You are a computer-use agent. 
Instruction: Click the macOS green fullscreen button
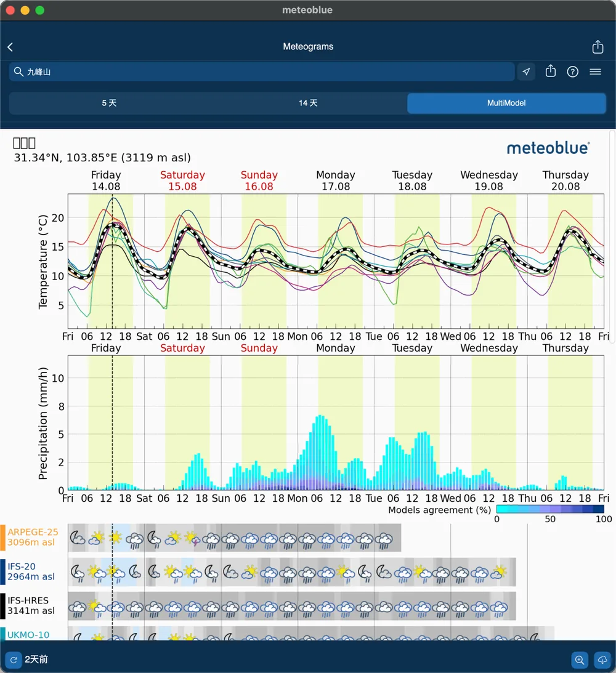point(40,10)
